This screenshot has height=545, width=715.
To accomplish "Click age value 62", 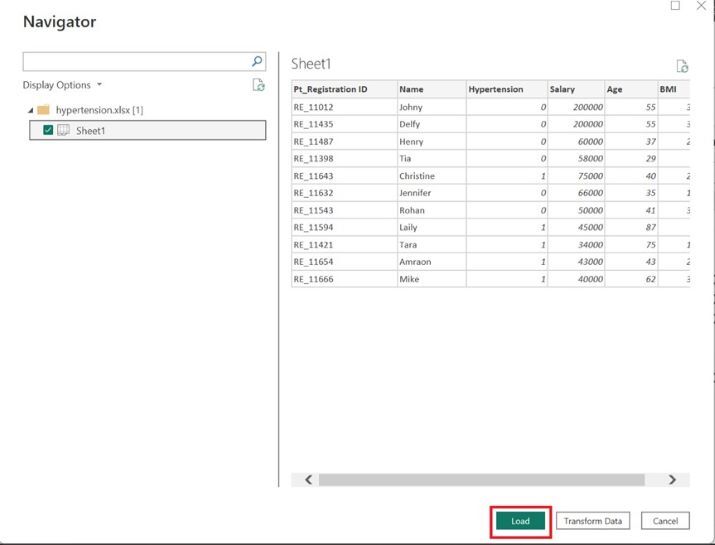I will tap(651, 279).
